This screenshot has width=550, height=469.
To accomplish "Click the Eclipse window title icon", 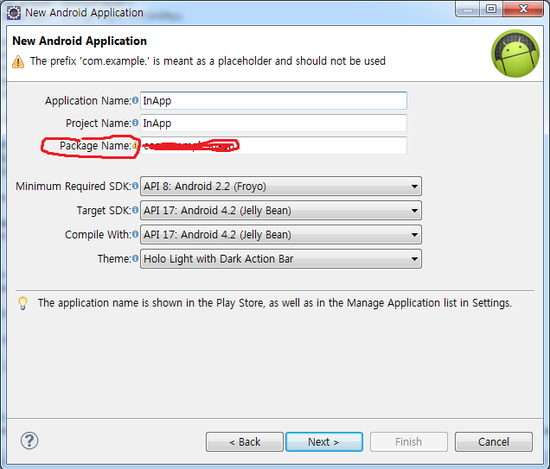I will (x=14, y=13).
